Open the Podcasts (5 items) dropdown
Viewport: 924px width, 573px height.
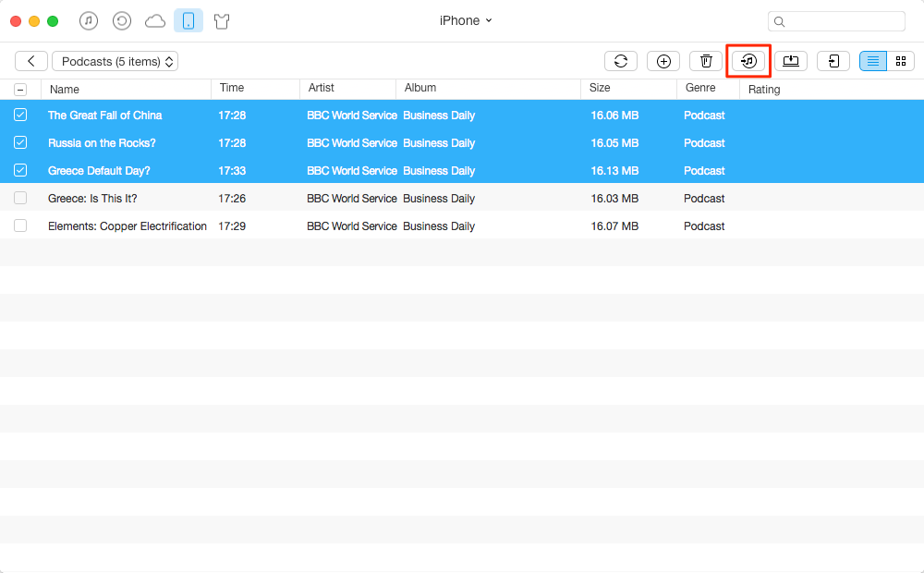point(115,61)
